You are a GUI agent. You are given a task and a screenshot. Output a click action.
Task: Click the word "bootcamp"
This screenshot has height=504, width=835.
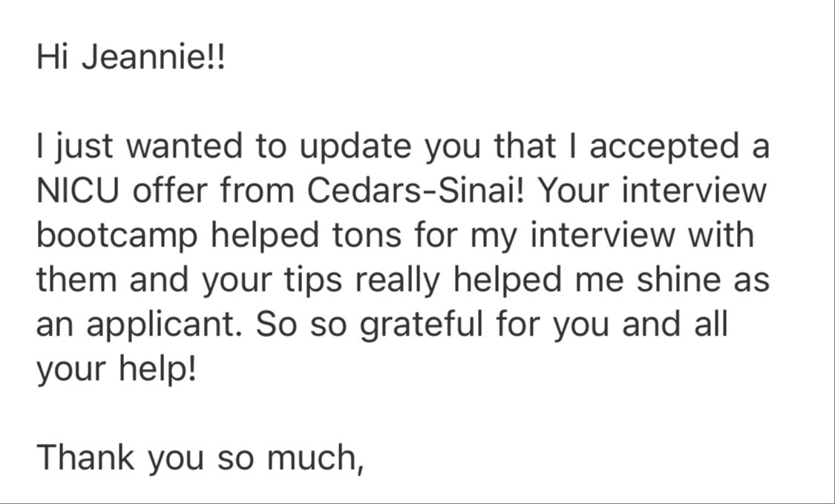117,236
